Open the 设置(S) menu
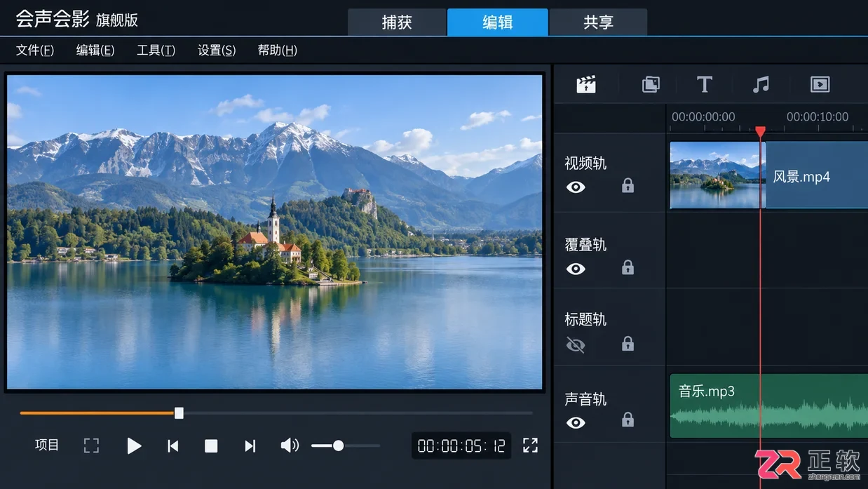 [x=217, y=51]
